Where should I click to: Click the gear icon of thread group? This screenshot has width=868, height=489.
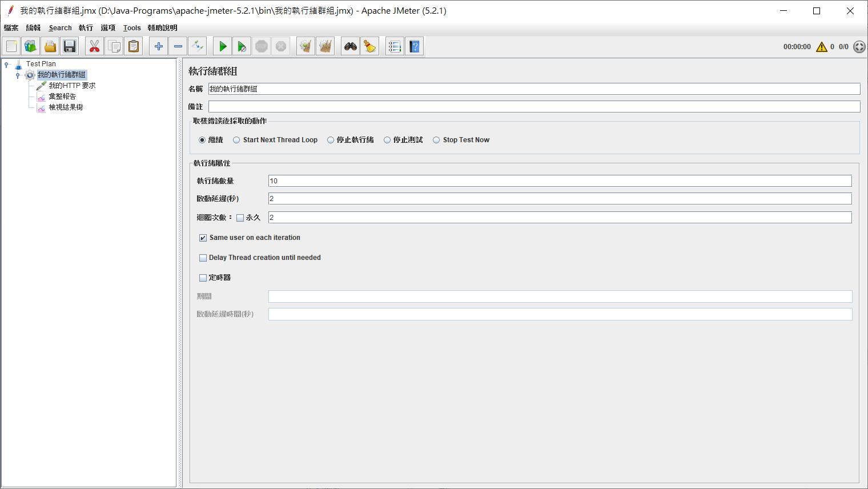30,75
